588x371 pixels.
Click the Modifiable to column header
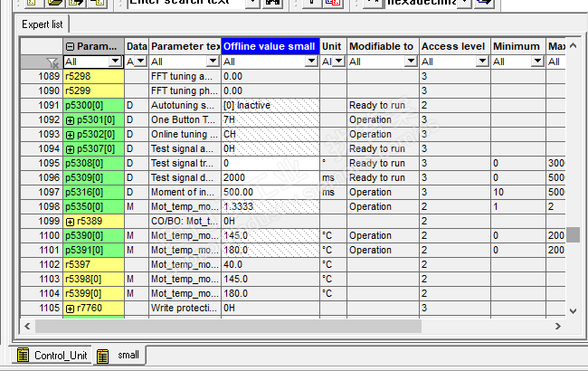click(x=383, y=46)
